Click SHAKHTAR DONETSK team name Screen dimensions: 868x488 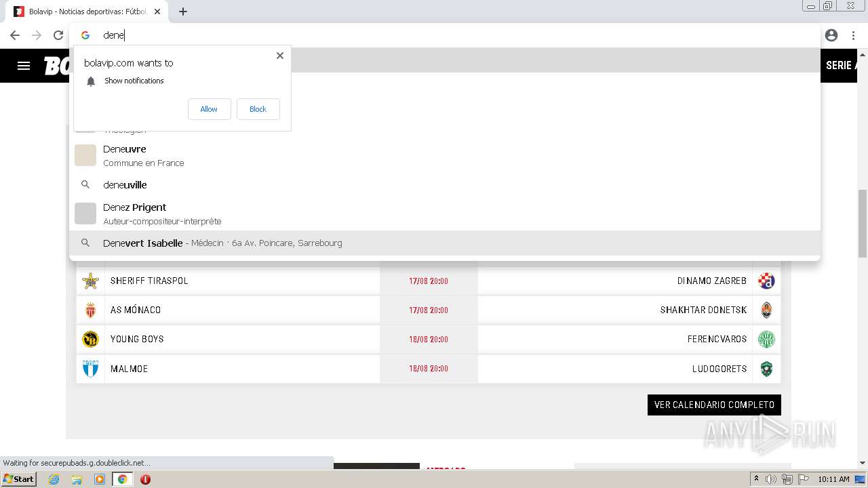[703, 310]
